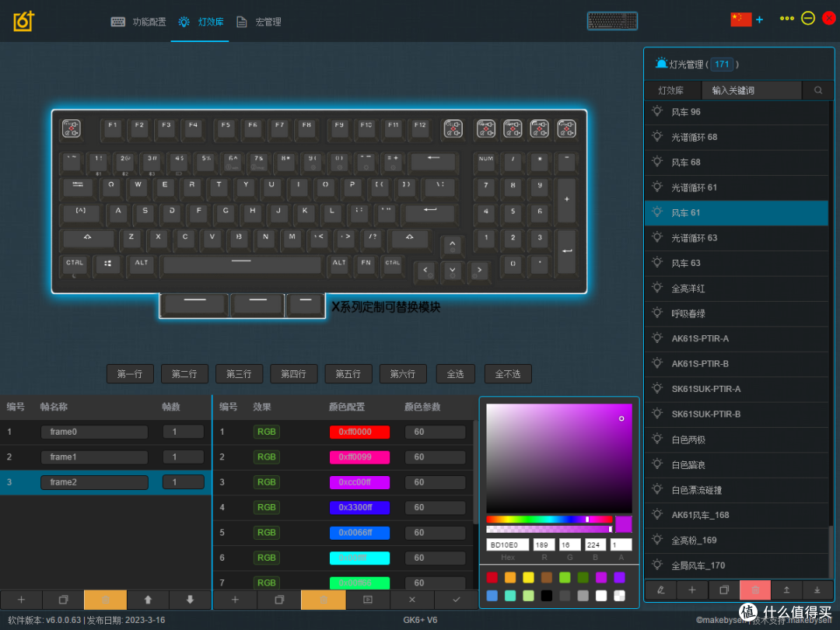The width and height of the screenshot is (840, 630).
Task: Click the Hex color value field
Action: click(507, 544)
